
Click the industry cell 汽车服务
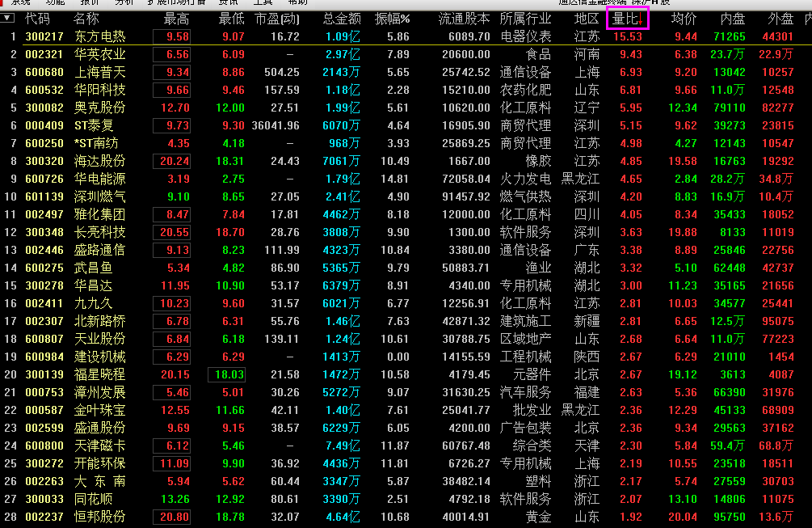(x=526, y=392)
